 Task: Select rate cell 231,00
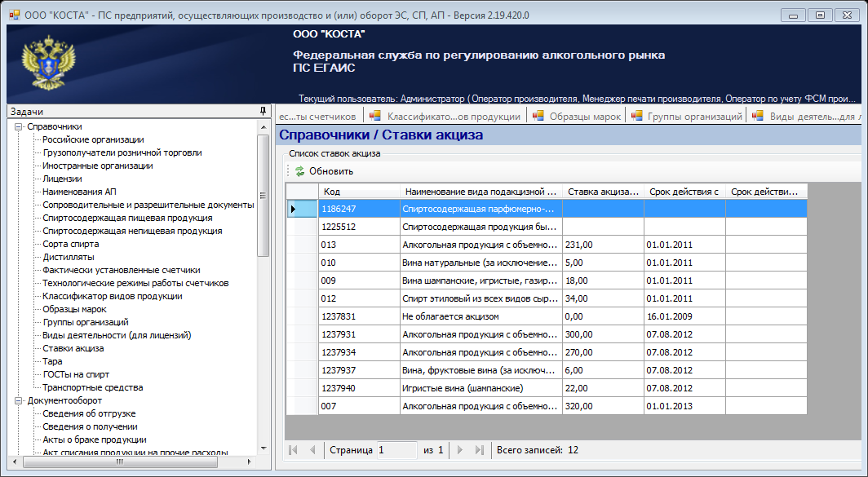click(x=603, y=245)
